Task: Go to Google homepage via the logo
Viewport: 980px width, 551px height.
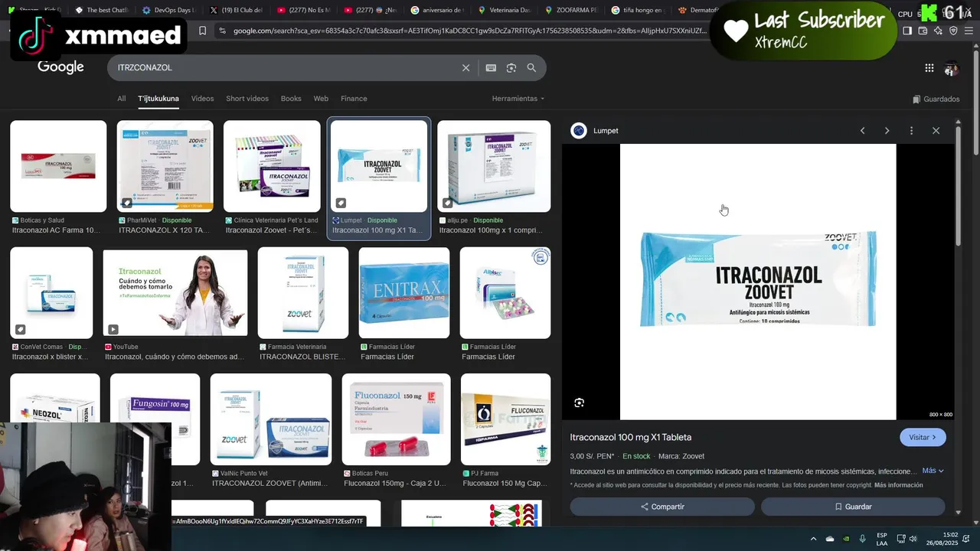Action: pyautogui.click(x=60, y=67)
